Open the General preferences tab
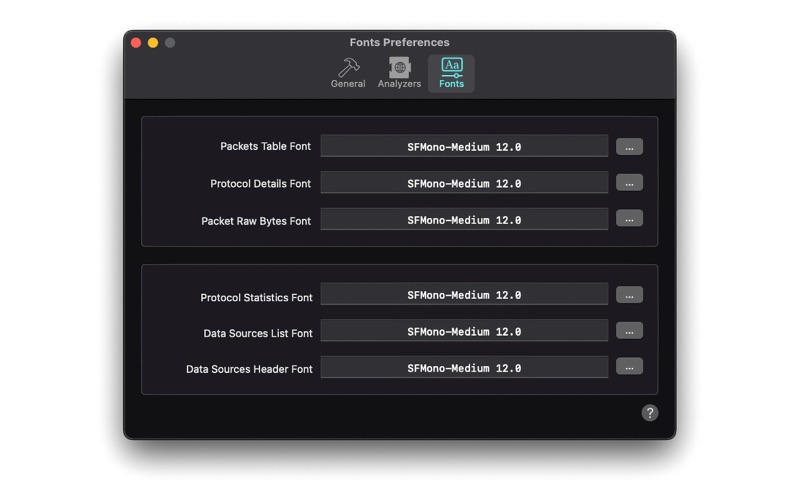 [x=348, y=73]
